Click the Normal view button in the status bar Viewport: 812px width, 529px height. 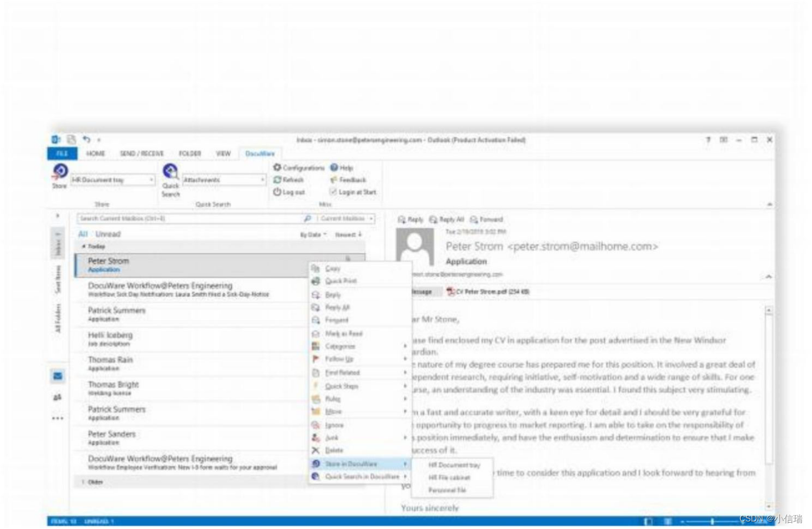(x=648, y=521)
